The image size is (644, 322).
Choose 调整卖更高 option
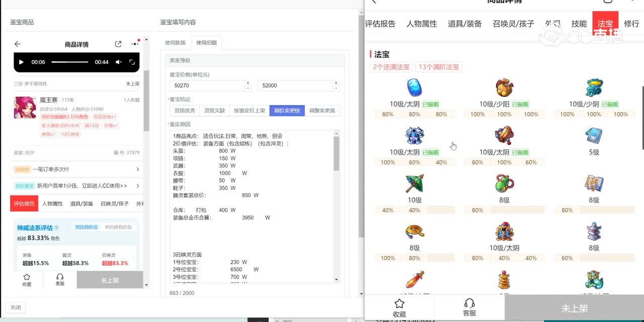pyautogui.click(x=322, y=111)
